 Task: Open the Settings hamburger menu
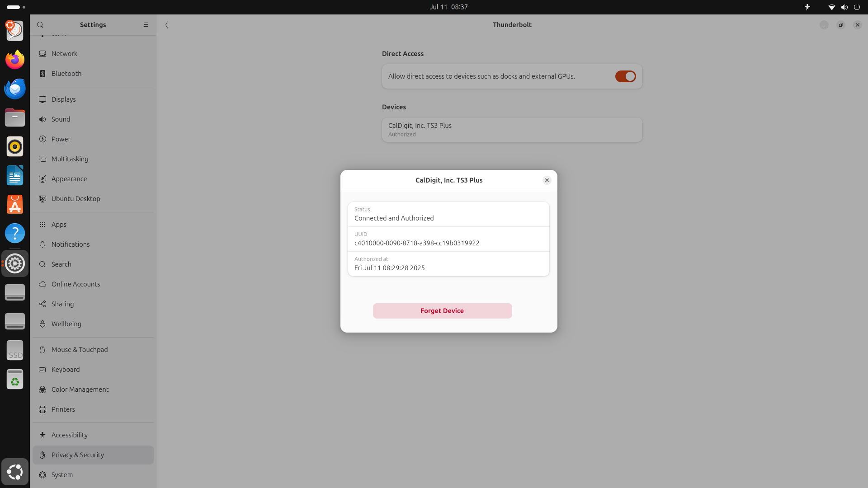click(146, 25)
